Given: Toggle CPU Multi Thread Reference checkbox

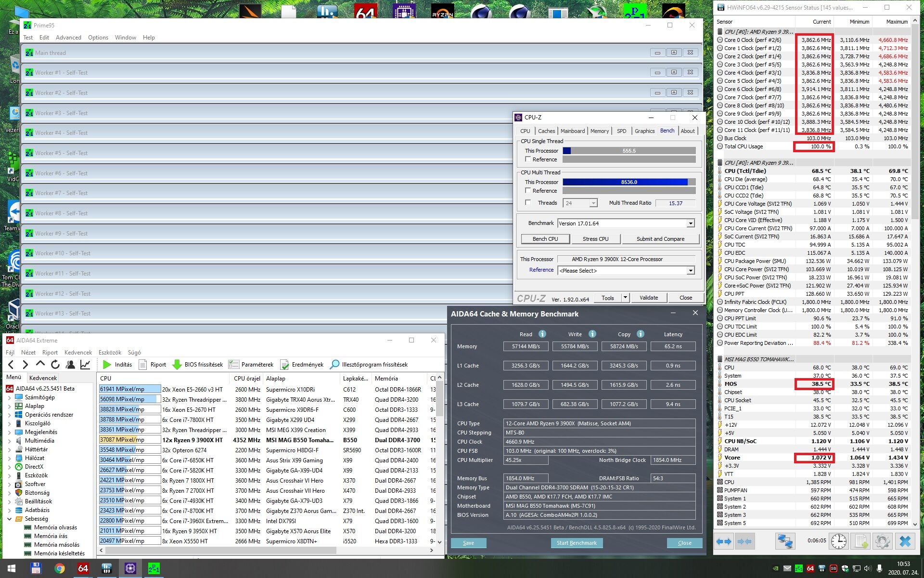Looking at the screenshot, I should click(x=528, y=191).
